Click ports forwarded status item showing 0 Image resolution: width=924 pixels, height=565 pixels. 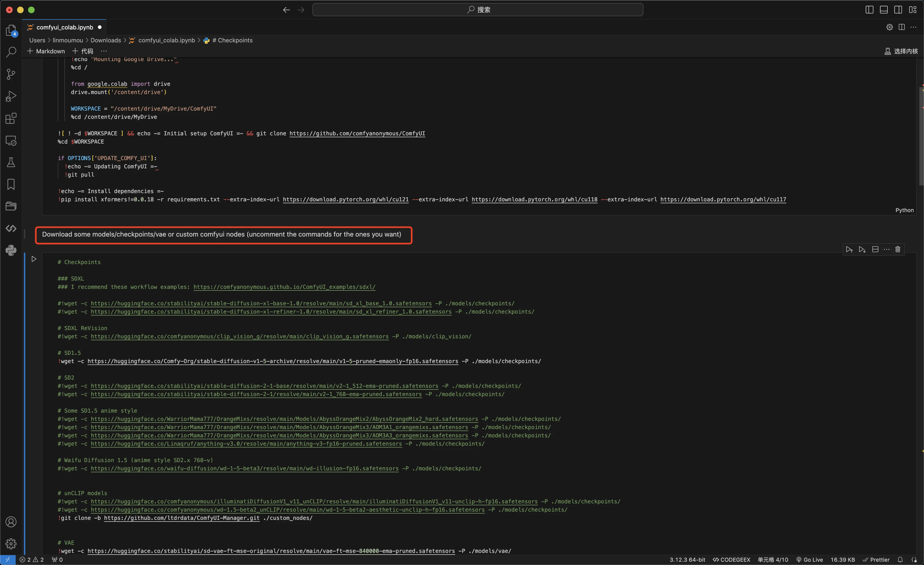point(57,559)
